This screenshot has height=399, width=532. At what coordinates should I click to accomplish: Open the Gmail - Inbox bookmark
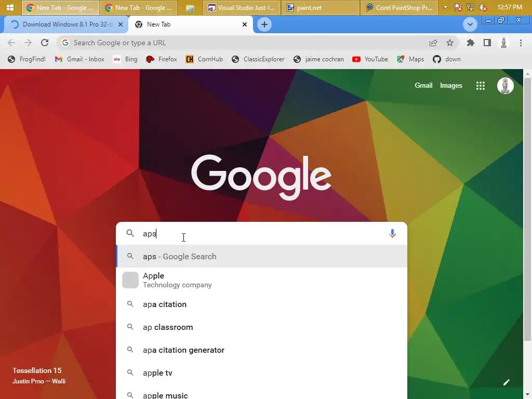[79, 59]
